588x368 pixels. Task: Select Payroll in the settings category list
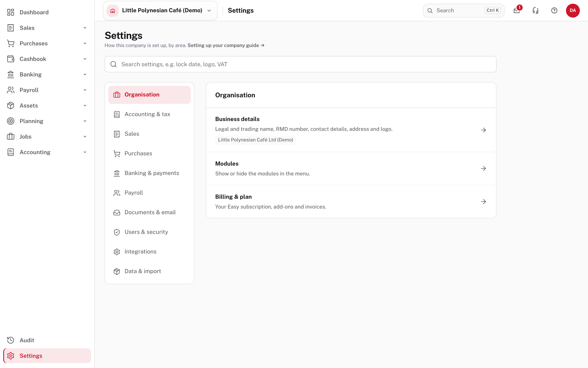[149, 193]
